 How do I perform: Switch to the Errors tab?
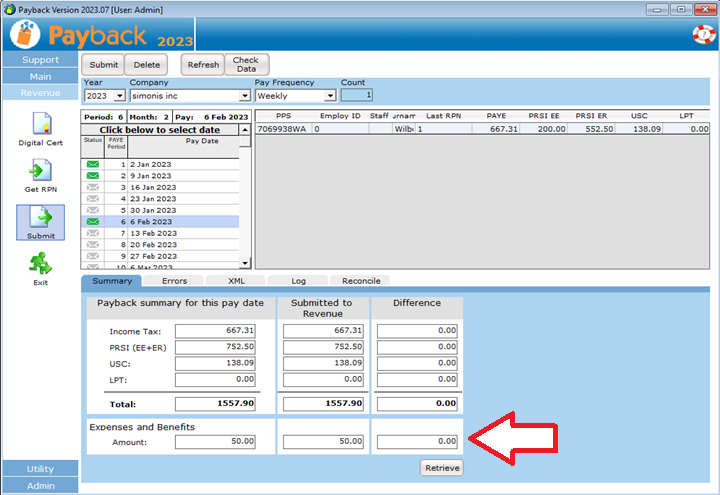click(174, 281)
